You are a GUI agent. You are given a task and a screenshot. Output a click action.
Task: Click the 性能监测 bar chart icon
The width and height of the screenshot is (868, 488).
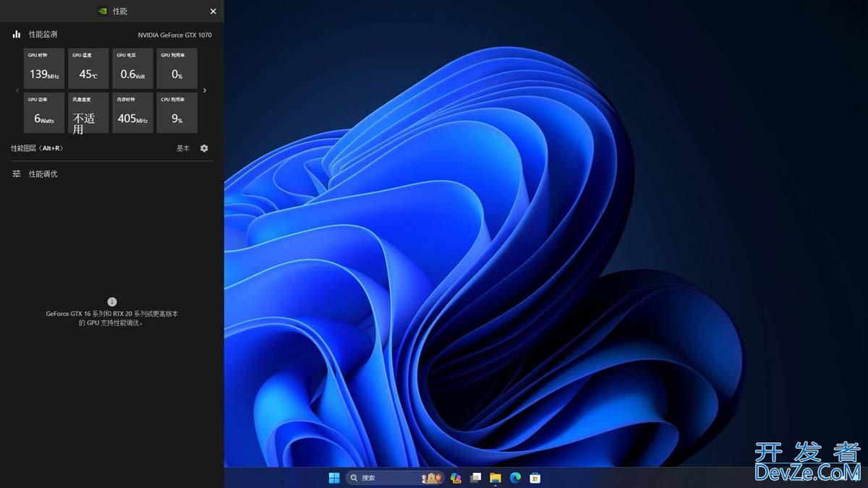[17, 34]
